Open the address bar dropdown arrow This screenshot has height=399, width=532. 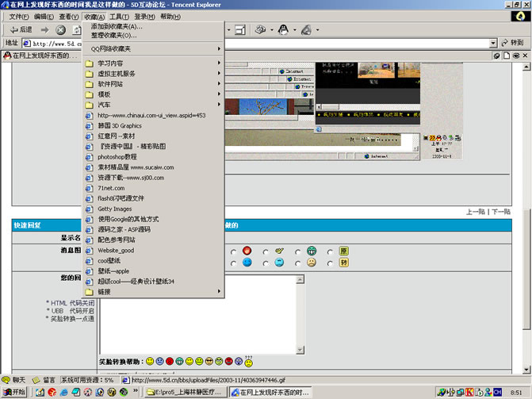(x=493, y=43)
